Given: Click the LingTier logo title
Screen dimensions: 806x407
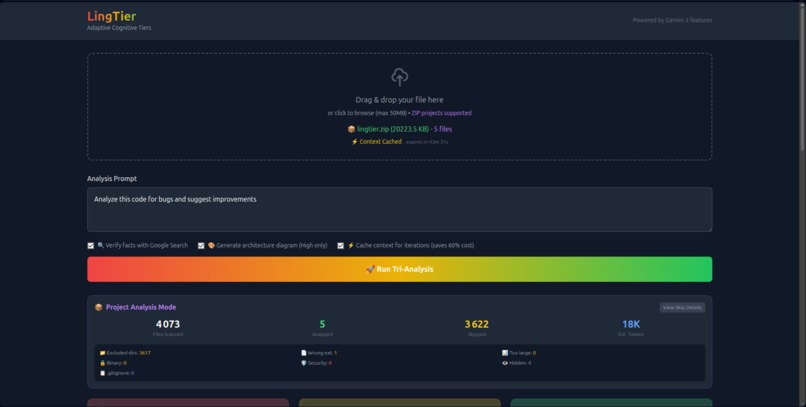Looking at the screenshot, I should 112,16.
